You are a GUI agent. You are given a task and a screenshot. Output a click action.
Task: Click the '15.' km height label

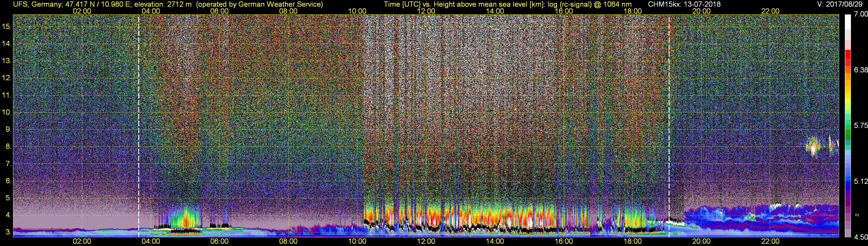pyautogui.click(x=7, y=26)
